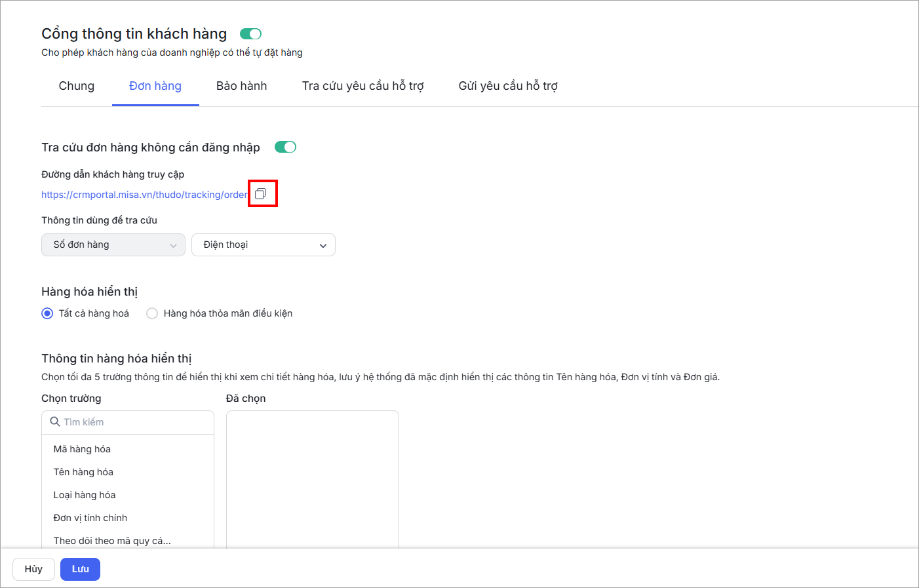Toggle Cổng thông tin khách hàng switch
Viewport: 919px width, 588px height.
click(251, 33)
